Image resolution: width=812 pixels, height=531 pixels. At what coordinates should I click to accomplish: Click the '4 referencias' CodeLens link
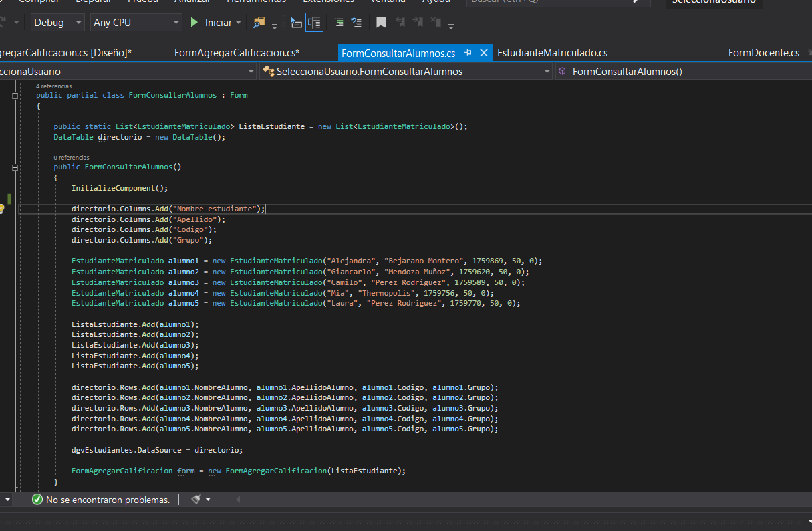click(x=53, y=86)
